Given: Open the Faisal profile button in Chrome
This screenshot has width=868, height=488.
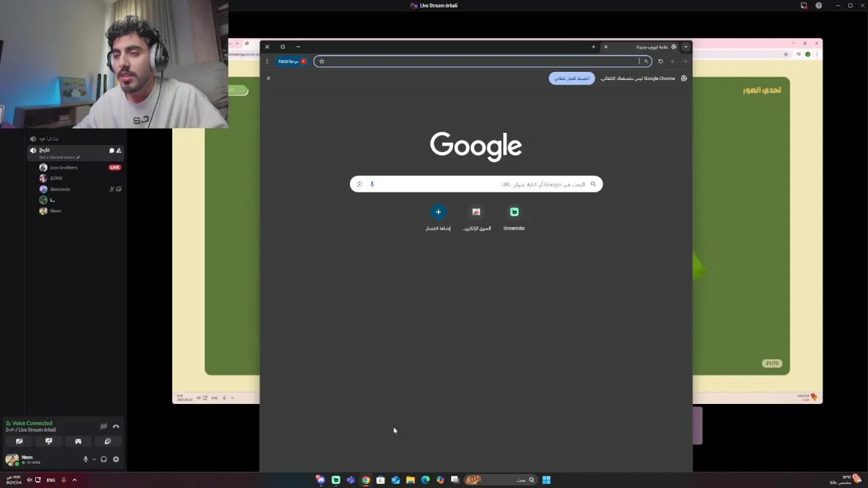Looking at the screenshot, I should pyautogui.click(x=292, y=61).
